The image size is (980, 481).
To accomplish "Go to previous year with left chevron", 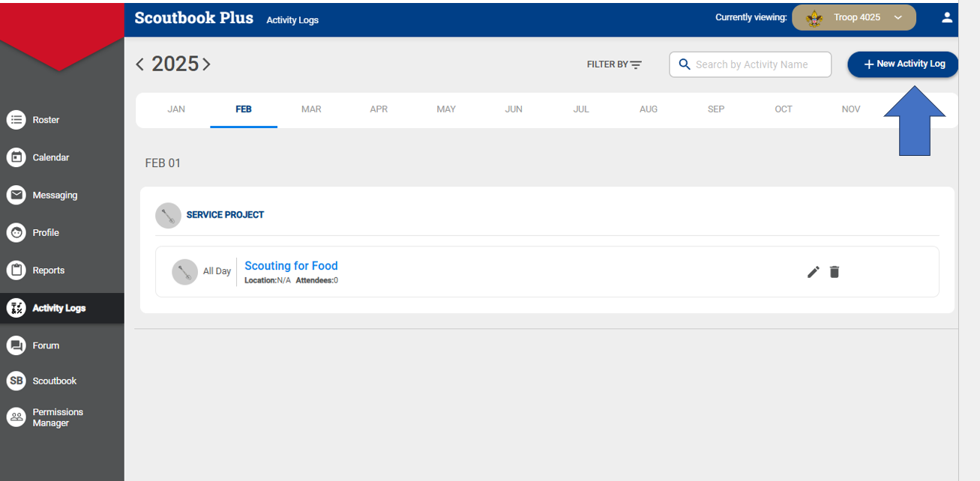I will (x=139, y=64).
